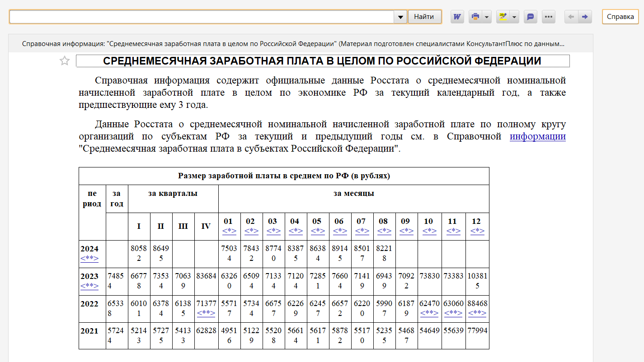The width and height of the screenshot is (644, 362).
Task: Click footnote link under month 12 header
Action: (477, 231)
